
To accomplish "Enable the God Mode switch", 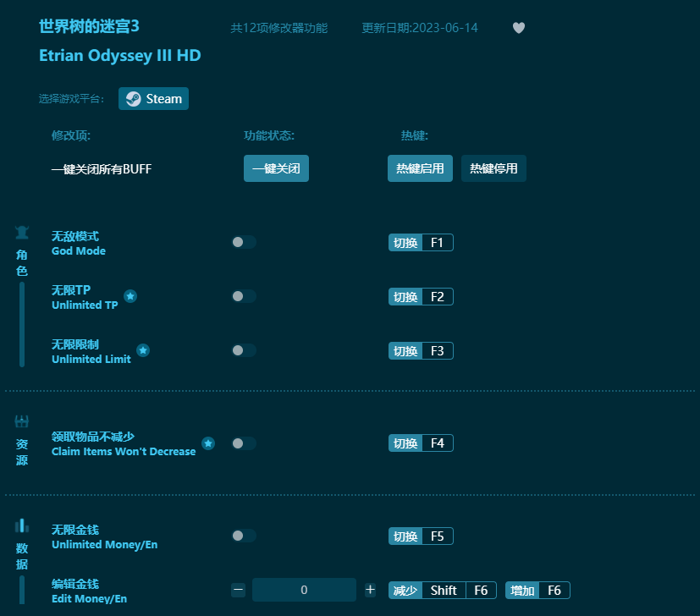I will 244,242.
